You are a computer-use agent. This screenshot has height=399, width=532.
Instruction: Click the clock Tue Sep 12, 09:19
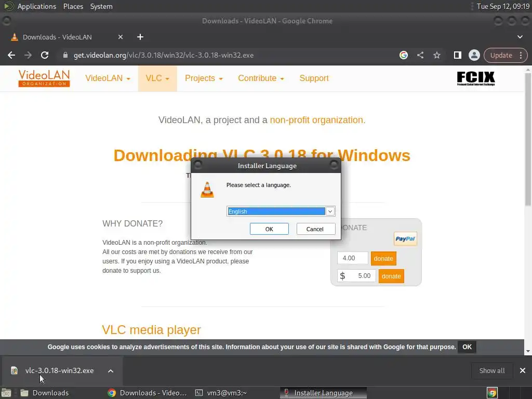tap(503, 6)
